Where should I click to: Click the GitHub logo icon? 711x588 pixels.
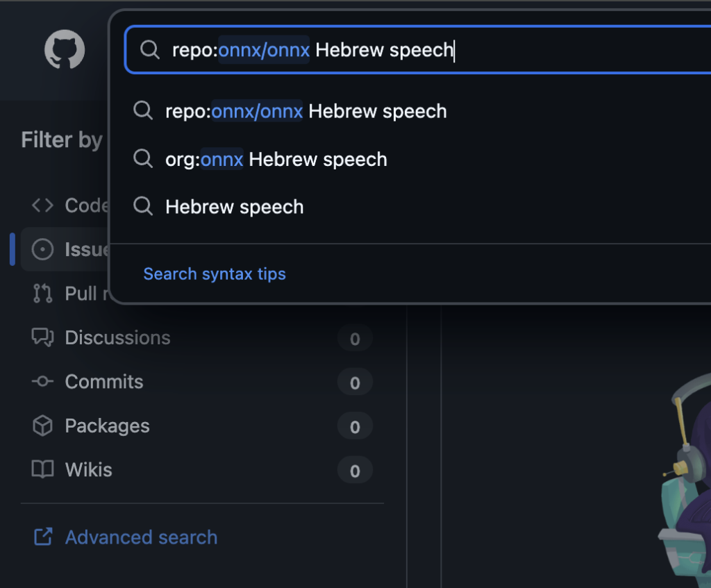pyautogui.click(x=65, y=51)
